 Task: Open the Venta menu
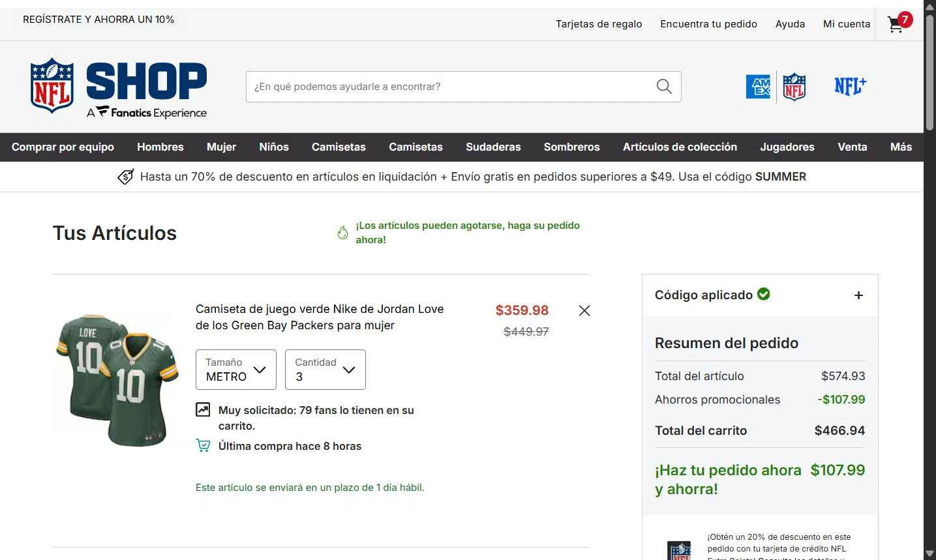click(853, 147)
